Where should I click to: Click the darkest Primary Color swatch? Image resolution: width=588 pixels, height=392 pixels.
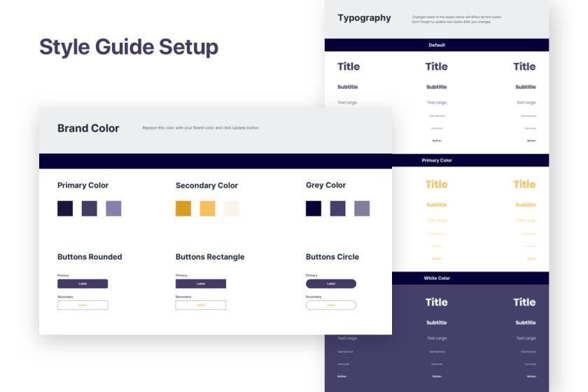click(x=65, y=209)
